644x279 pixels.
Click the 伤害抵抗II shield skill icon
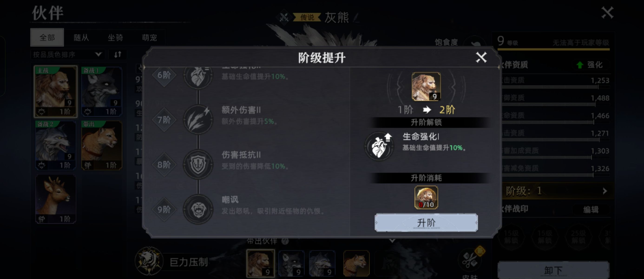[198, 164]
